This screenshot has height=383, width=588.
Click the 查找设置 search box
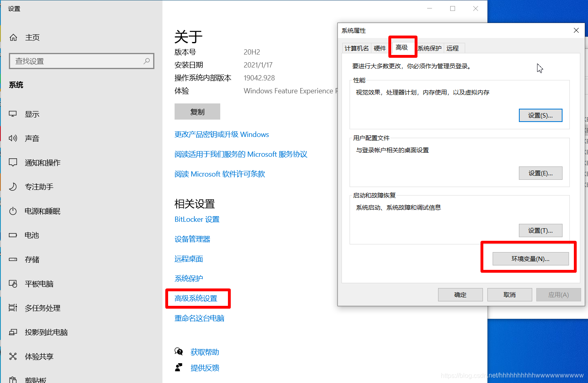click(81, 61)
